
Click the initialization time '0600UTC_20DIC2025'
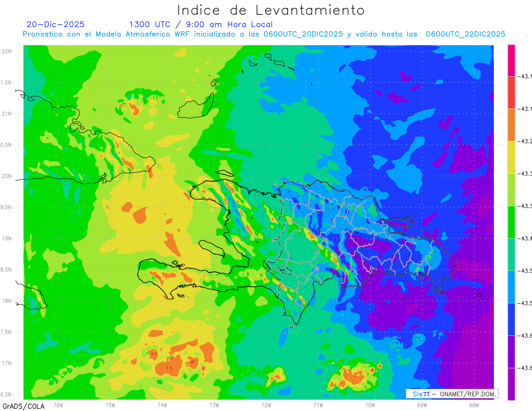(303, 34)
